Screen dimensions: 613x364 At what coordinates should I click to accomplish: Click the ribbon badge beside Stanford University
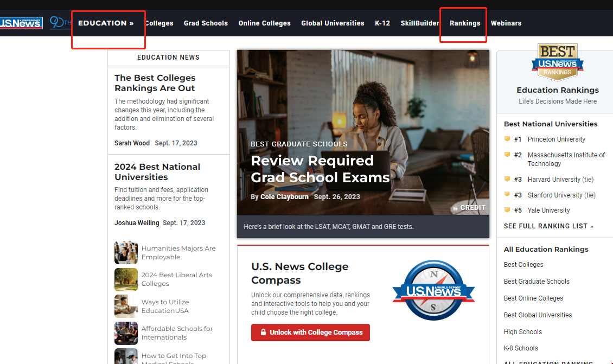point(507,194)
